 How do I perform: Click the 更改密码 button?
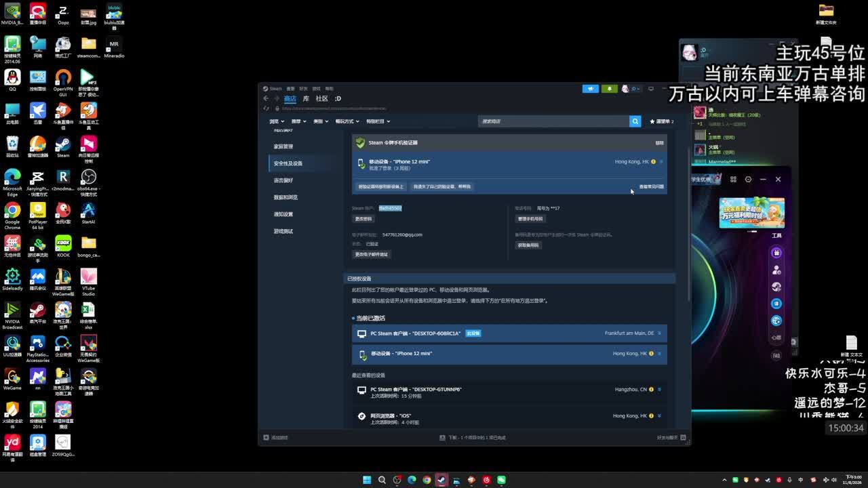click(x=363, y=219)
